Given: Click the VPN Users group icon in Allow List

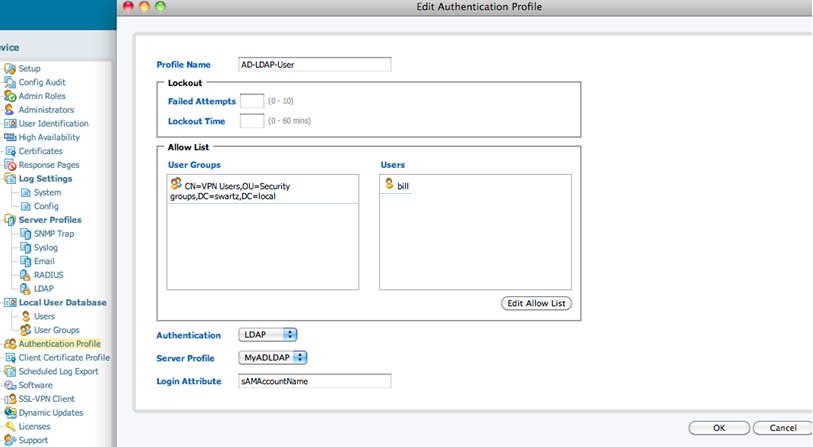Looking at the screenshot, I should click(176, 184).
